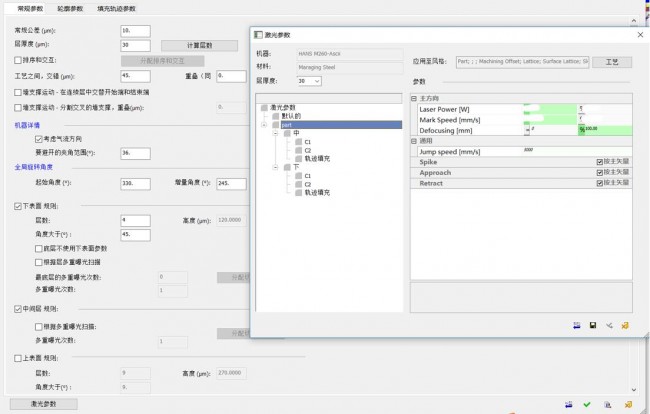Click the blue import icon in laser dialog
Viewport: 650px width, 414px height.
point(577,325)
